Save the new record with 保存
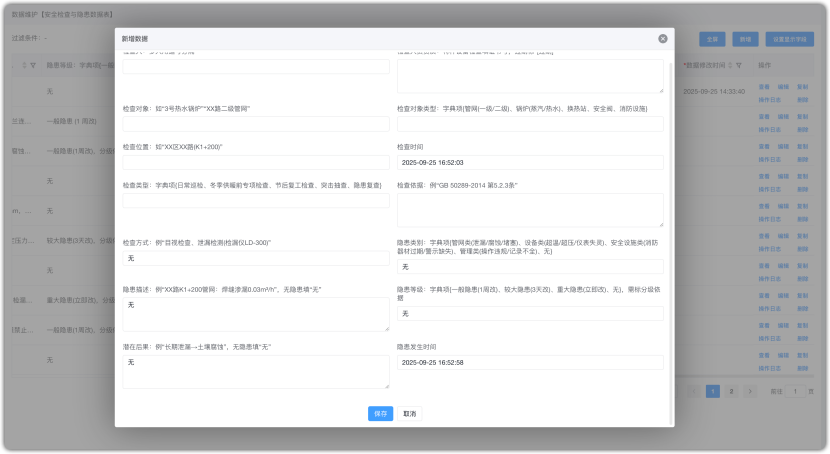Screen dimensions: 830x454 click(x=380, y=414)
